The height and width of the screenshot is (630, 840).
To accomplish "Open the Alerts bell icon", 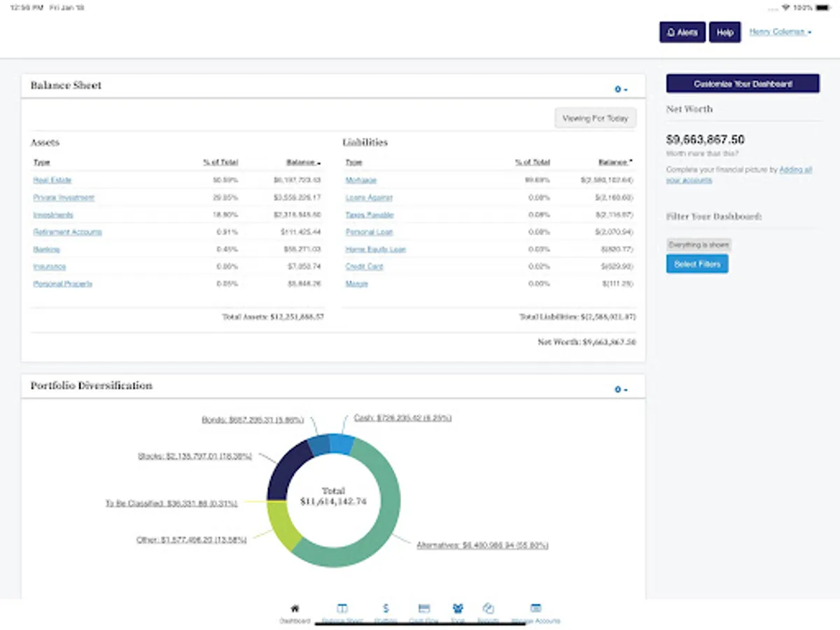I will (x=681, y=32).
